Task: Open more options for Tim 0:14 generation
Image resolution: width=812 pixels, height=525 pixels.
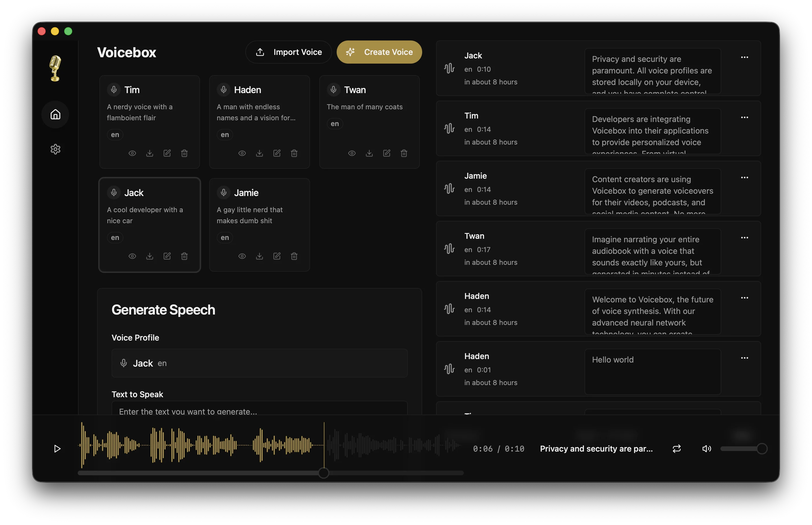Action: tap(744, 117)
